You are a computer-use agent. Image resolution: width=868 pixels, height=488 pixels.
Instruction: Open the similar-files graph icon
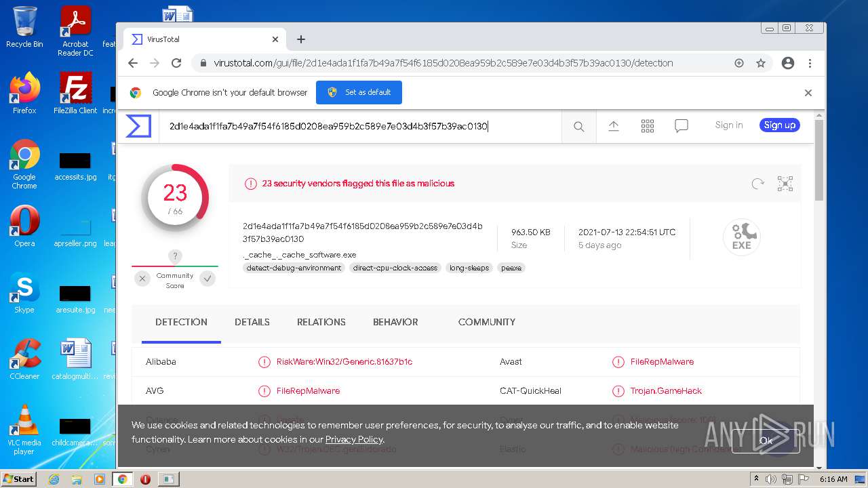point(785,184)
